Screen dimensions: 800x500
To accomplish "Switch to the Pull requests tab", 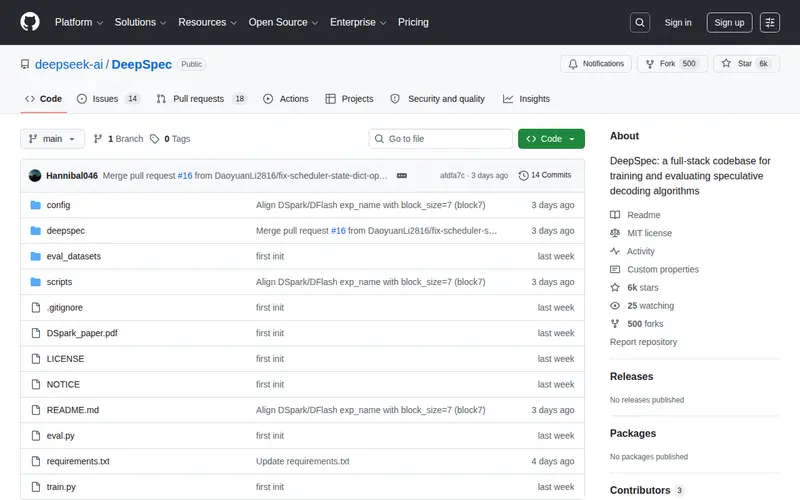I will click(202, 98).
